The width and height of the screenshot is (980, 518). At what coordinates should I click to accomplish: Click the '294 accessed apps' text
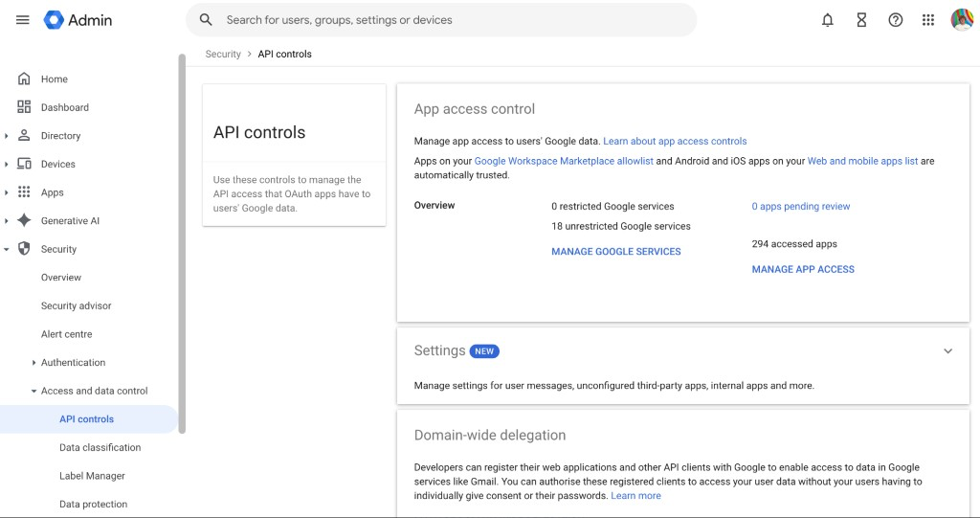(794, 244)
